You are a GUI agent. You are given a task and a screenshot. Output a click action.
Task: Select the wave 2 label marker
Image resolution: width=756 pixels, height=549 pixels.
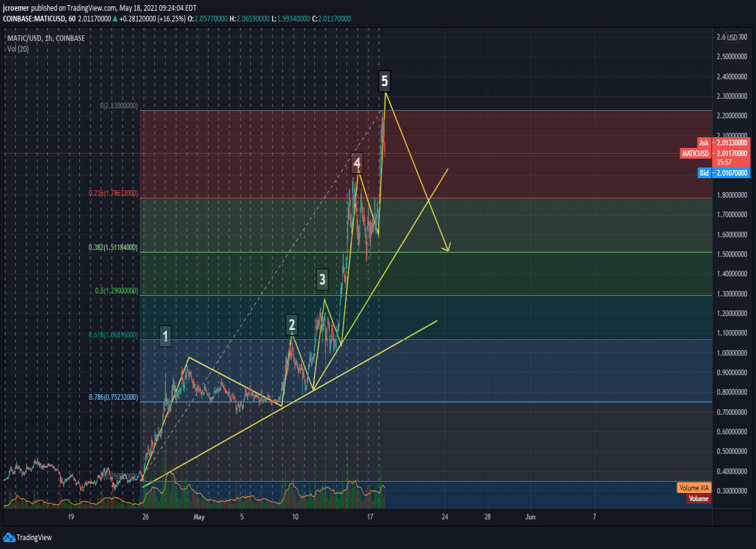pos(292,324)
